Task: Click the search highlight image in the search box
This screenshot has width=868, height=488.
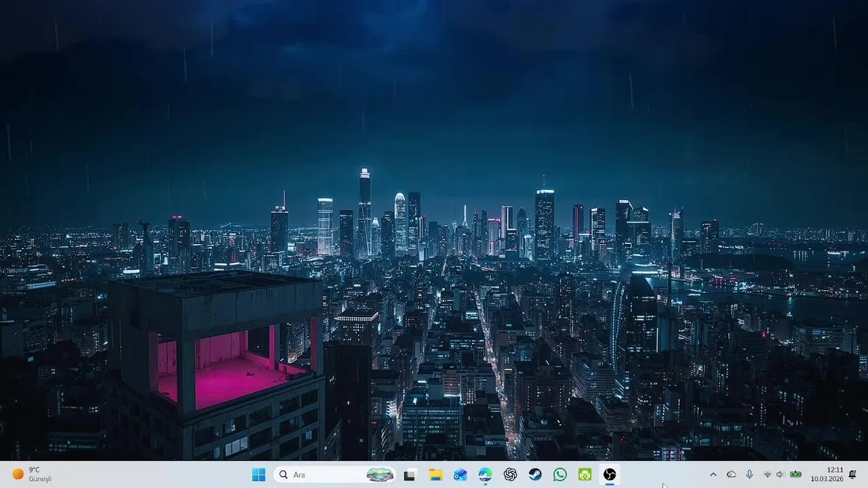Action: (x=380, y=474)
